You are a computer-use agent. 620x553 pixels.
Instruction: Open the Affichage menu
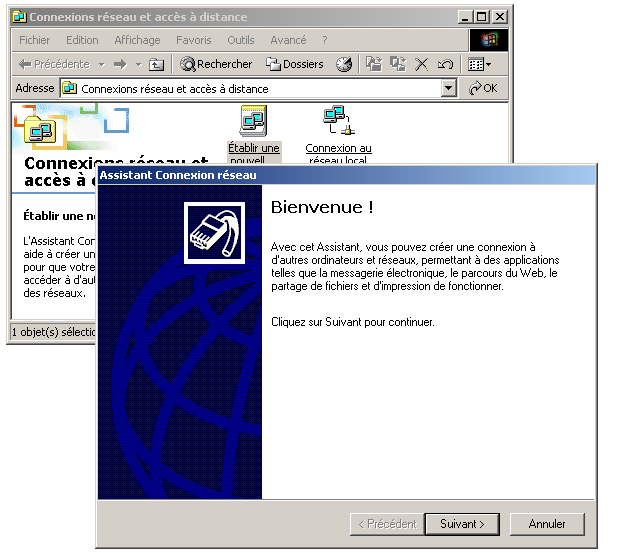(137, 40)
